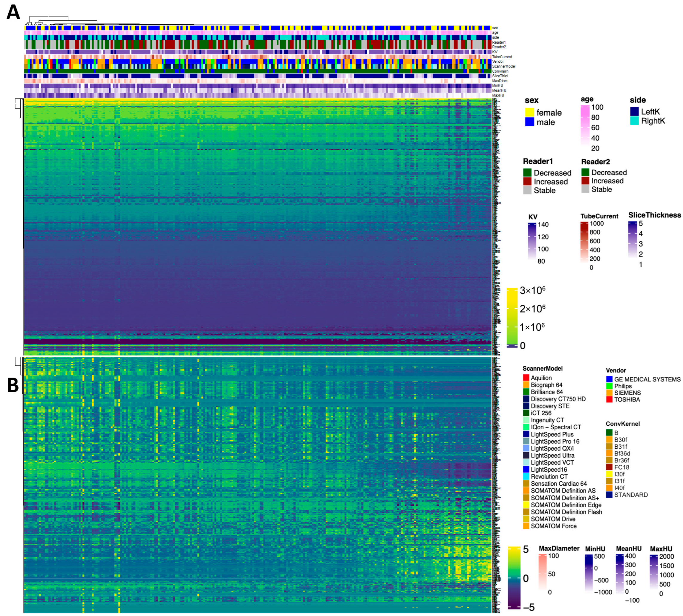Click the FC18 convolution kernel swatch

pos(609,467)
